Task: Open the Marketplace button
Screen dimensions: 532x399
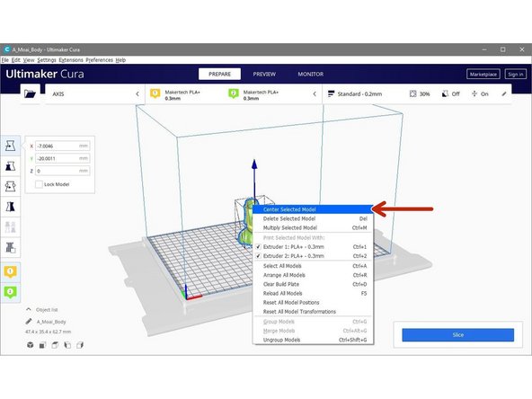Action: coord(483,75)
